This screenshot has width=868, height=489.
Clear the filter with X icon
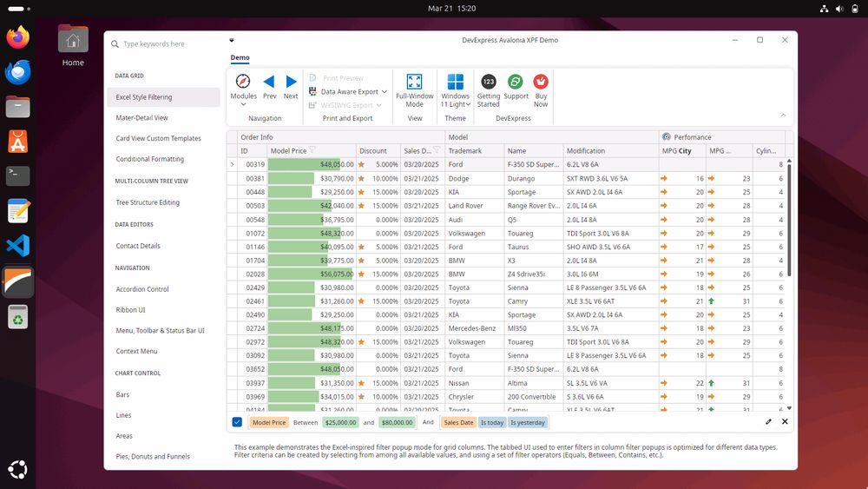(785, 422)
